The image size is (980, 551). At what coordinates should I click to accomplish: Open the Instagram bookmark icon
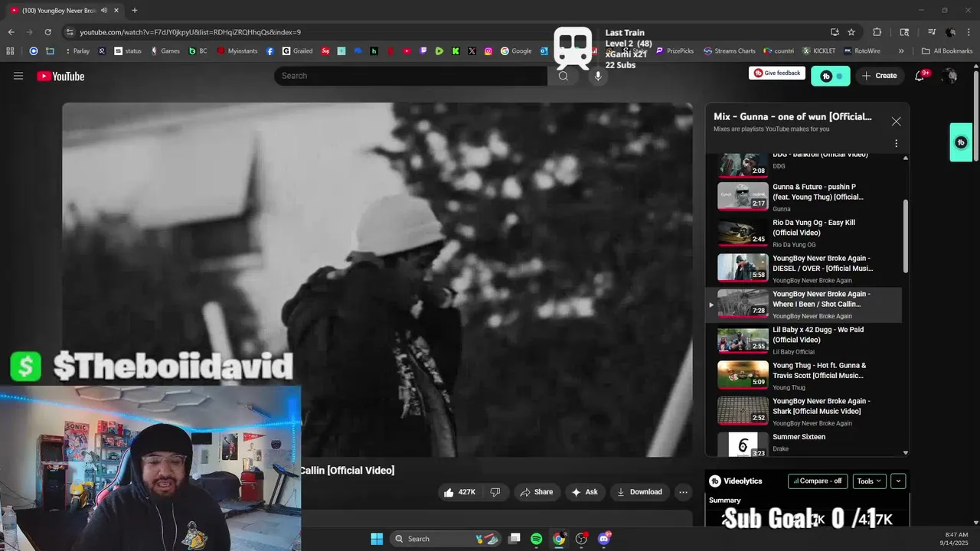click(x=488, y=51)
